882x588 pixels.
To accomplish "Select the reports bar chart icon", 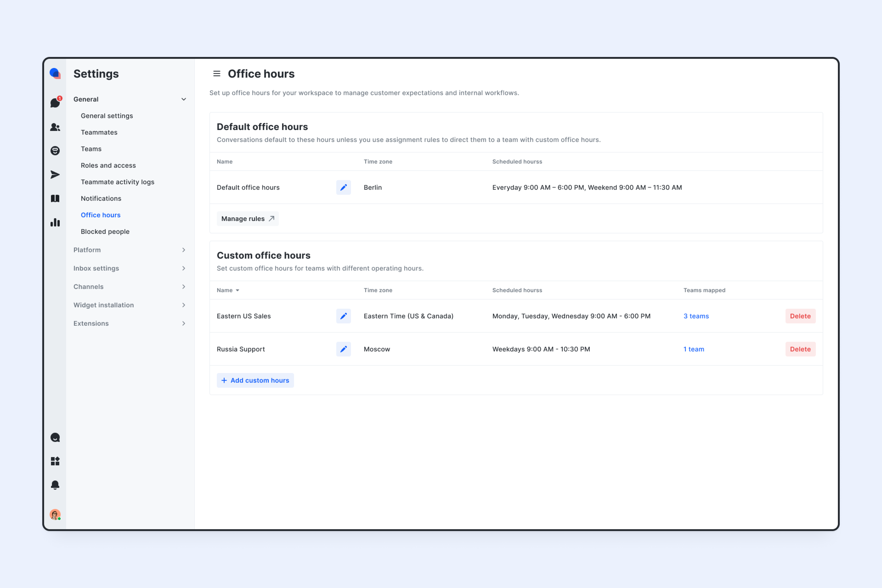I will (x=55, y=222).
